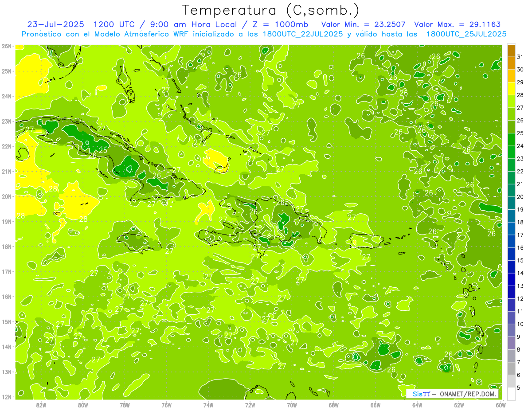The height and width of the screenshot is (411, 532).
Task: Click the 17N latitude axis label
Action: click(x=6, y=271)
